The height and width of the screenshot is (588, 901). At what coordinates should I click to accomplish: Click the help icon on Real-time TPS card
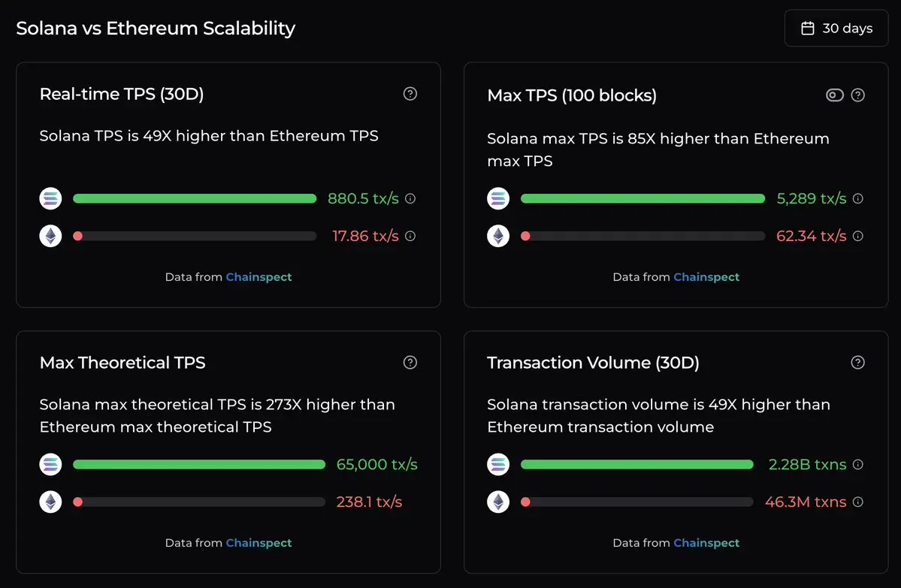point(410,94)
